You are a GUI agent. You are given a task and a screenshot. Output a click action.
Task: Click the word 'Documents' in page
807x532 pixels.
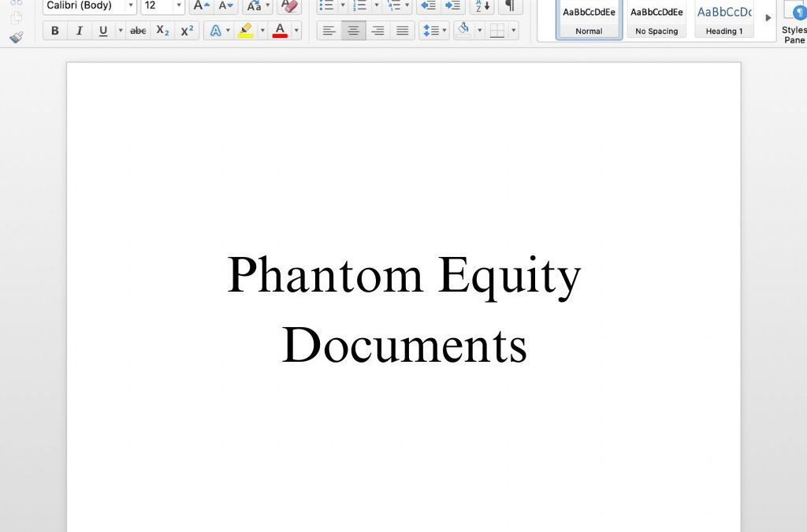pyautogui.click(x=404, y=344)
